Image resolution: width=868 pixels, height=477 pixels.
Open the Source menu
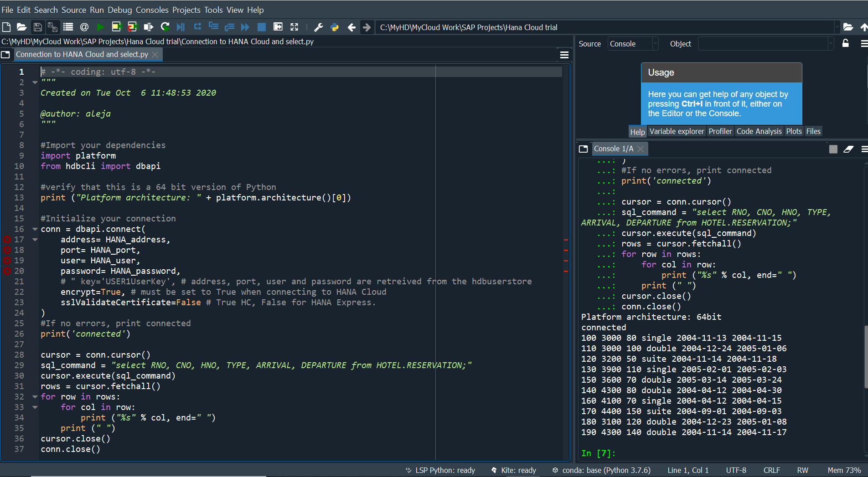pyautogui.click(x=74, y=10)
